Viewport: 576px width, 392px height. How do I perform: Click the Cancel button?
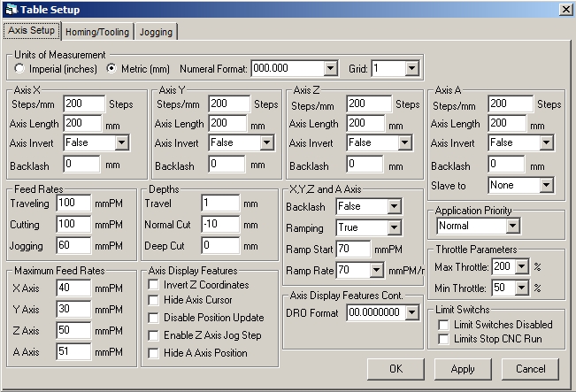[x=530, y=369]
